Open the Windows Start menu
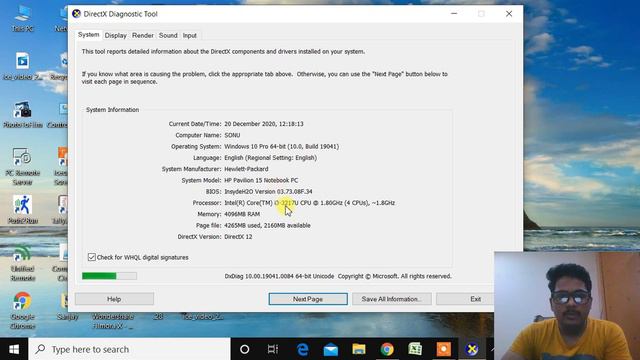The height and width of the screenshot is (360, 640). [14, 349]
